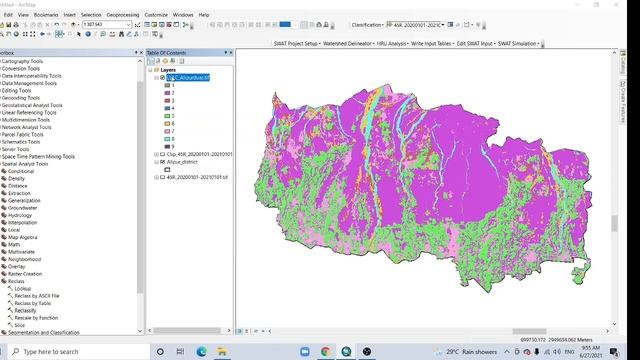Click the Fixed Zoom In icon
Image resolution: width=640 pixels, height=360 pixels.
click(x=25, y=34)
